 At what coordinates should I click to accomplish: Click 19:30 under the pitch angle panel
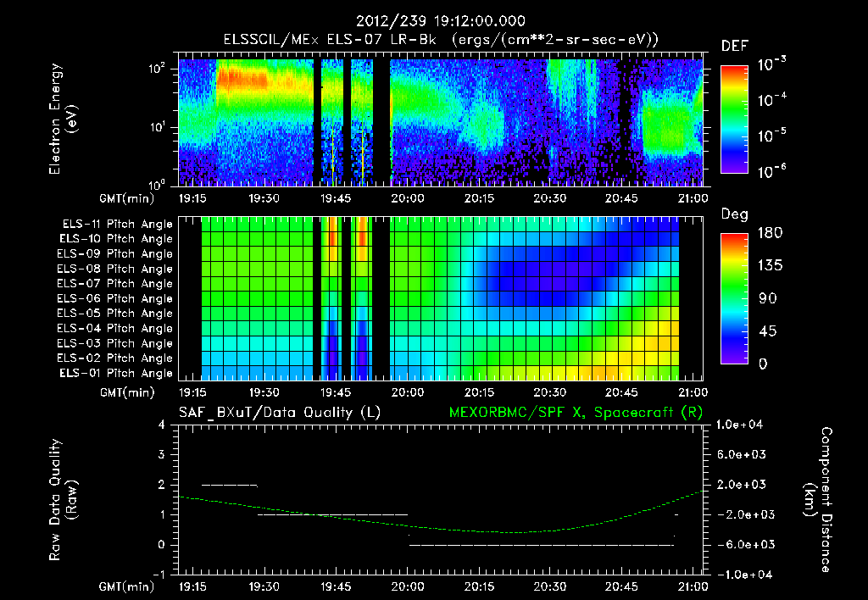tap(264, 393)
